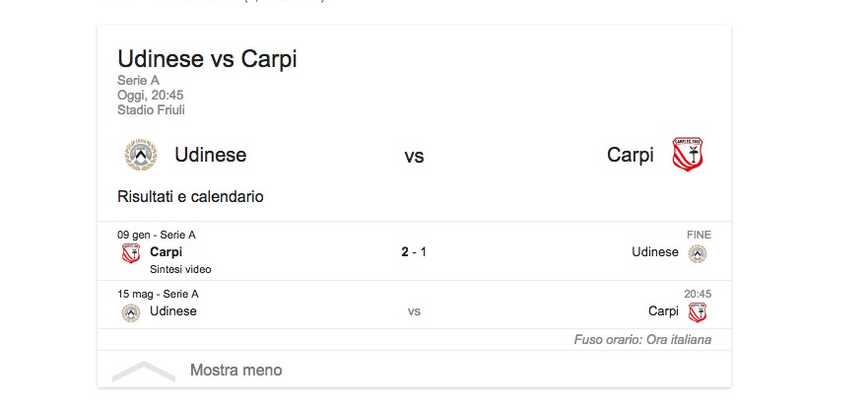868x410 pixels.
Task: Click bold Carpi name in 09 gen match
Action: pyautogui.click(x=167, y=252)
